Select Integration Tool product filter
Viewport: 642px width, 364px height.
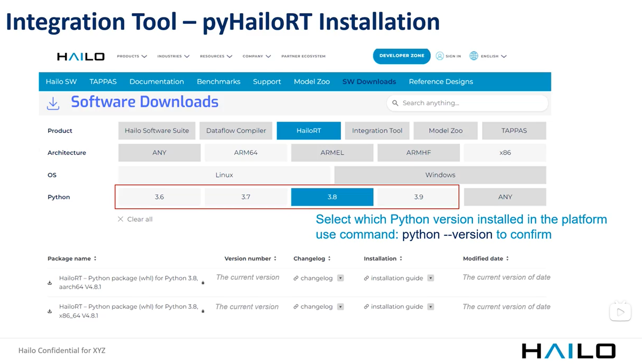[377, 131]
